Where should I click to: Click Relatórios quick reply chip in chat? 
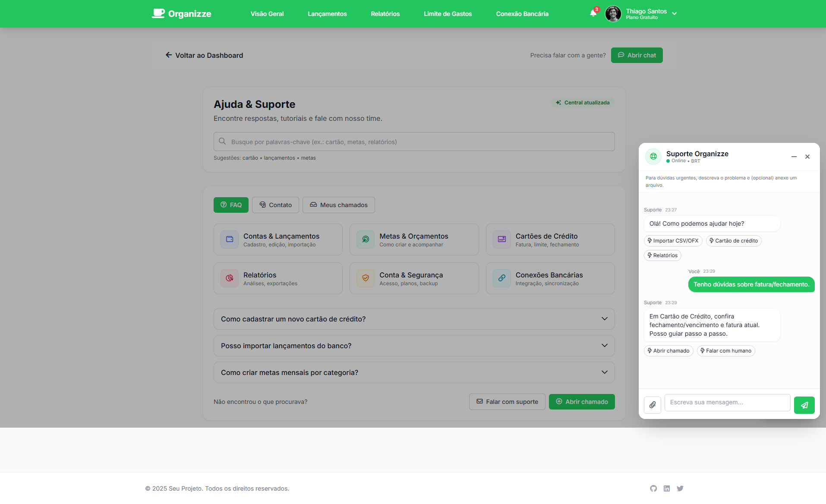point(662,255)
